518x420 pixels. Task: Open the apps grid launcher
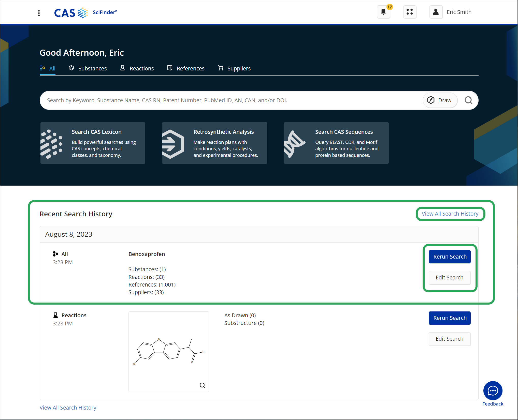point(410,12)
